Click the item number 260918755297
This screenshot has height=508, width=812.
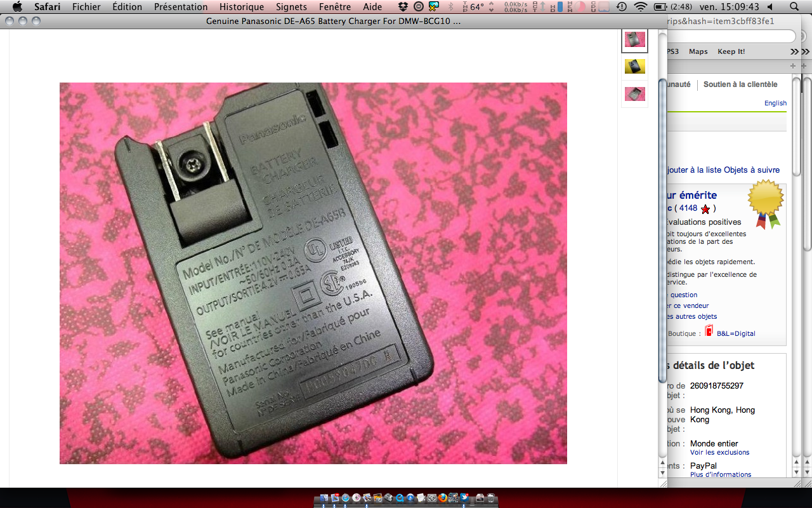(x=717, y=386)
